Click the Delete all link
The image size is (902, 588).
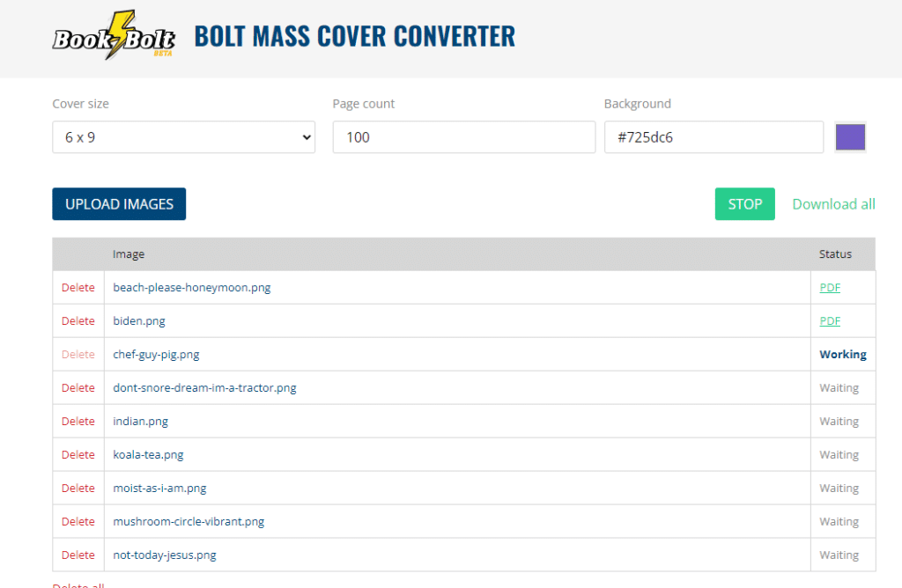pos(78,584)
